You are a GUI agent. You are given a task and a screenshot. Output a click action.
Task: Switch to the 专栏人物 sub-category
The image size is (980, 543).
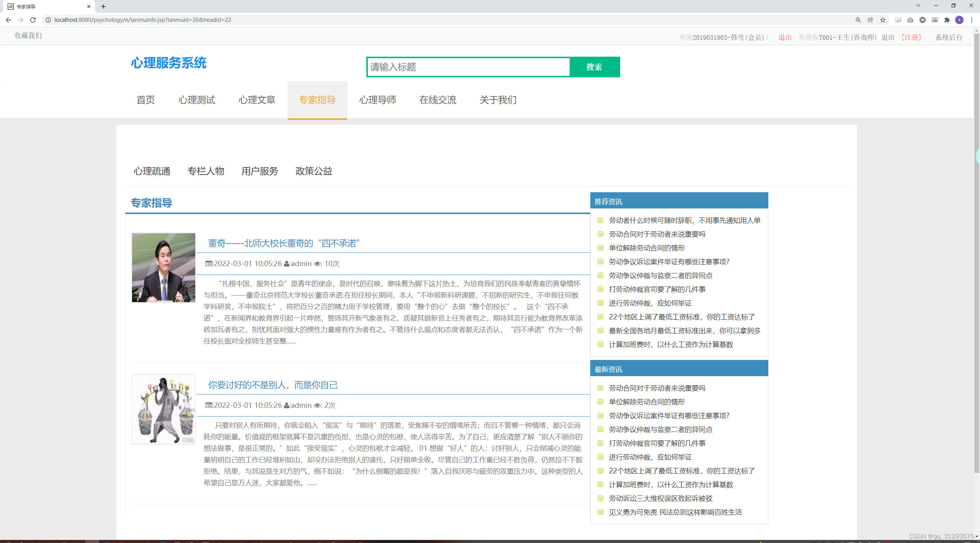[x=206, y=171]
